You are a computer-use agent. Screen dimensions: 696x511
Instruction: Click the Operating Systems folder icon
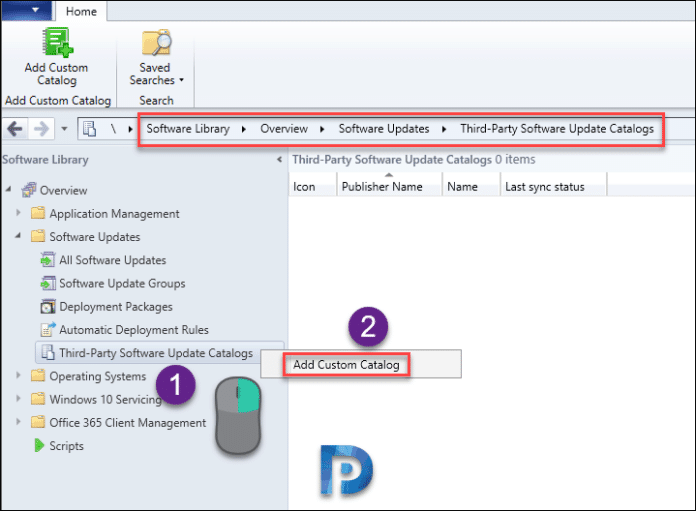[38, 376]
